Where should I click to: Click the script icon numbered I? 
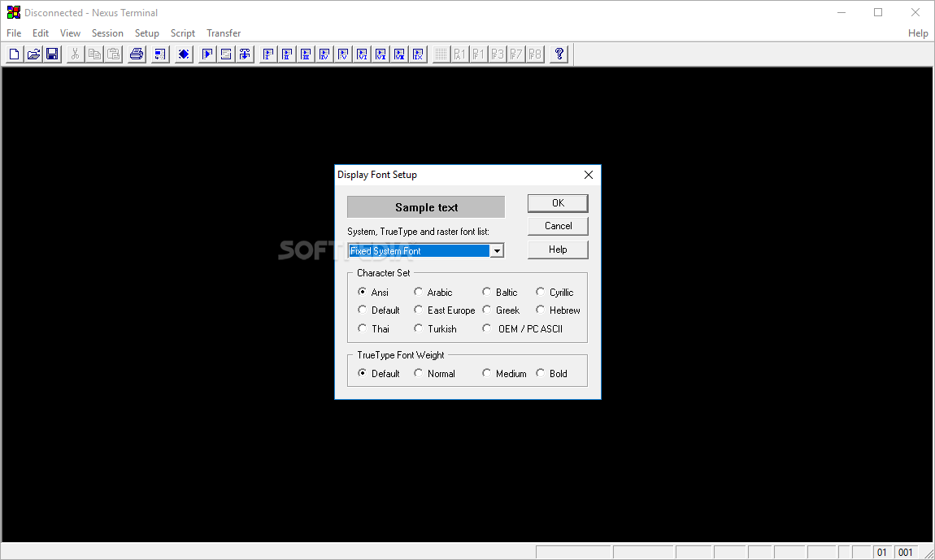pyautogui.click(x=268, y=54)
